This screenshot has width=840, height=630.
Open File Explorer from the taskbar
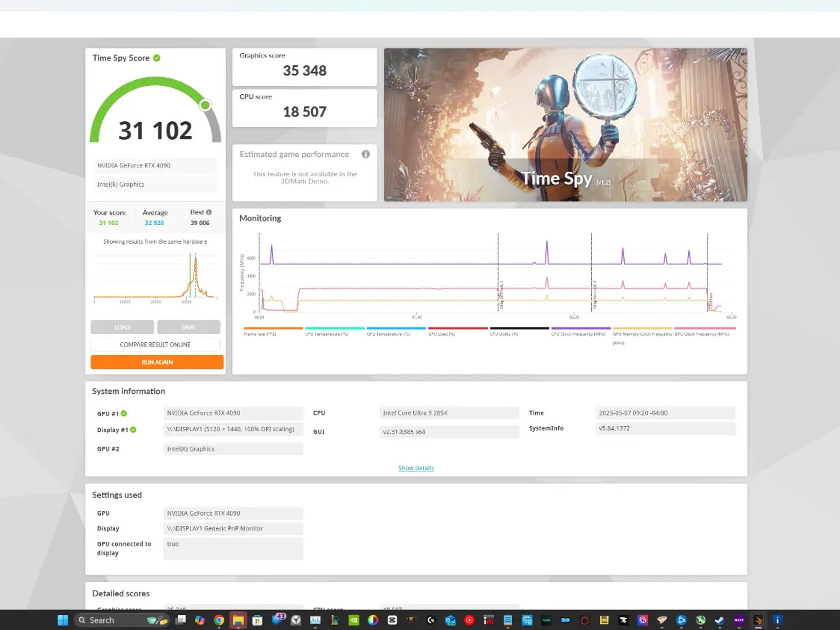pyautogui.click(x=238, y=620)
